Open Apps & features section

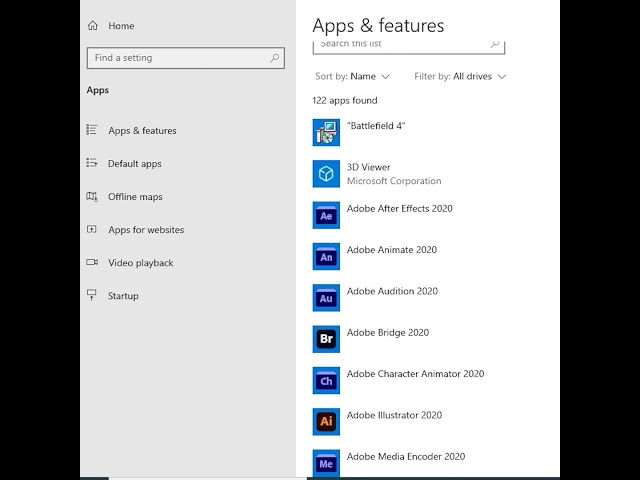tap(142, 131)
